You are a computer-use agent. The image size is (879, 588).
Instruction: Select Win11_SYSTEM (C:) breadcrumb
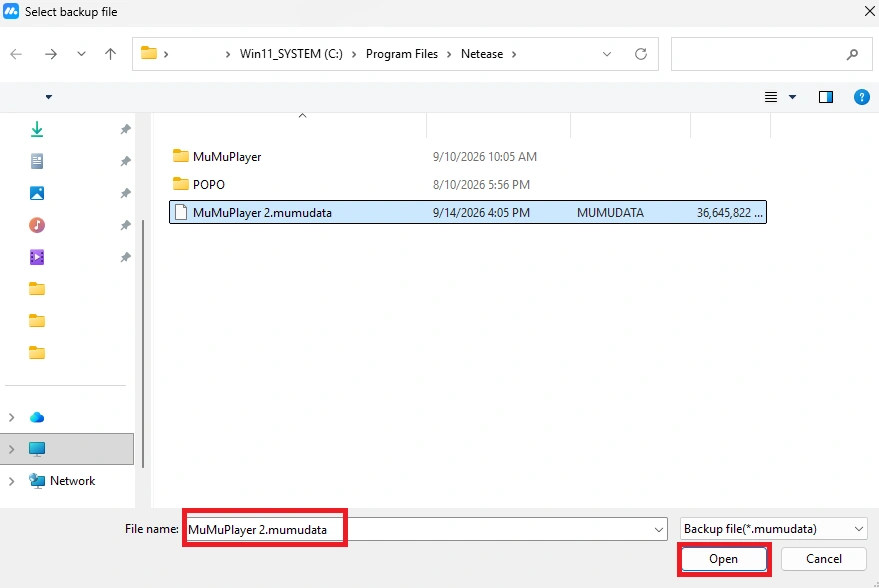(x=291, y=54)
